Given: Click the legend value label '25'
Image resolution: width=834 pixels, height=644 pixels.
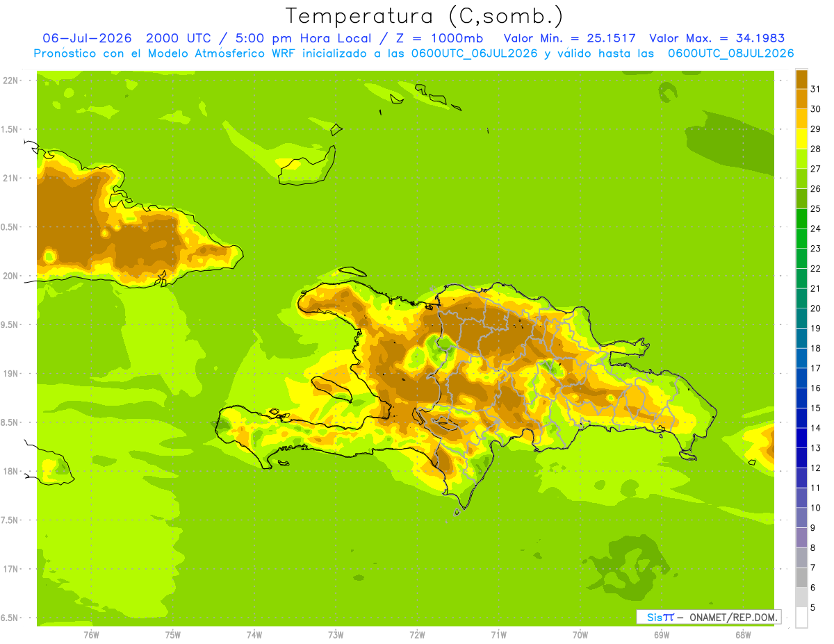Looking at the screenshot, I should click(x=815, y=208).
